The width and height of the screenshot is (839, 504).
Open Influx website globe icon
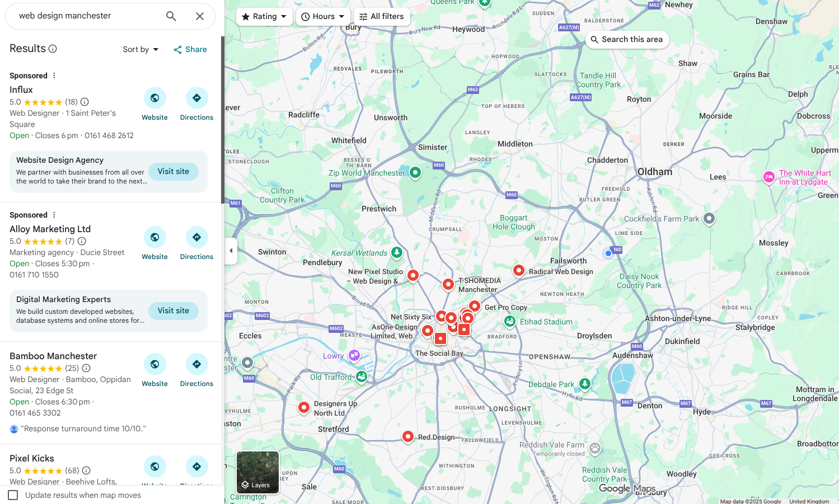point(154,98)
